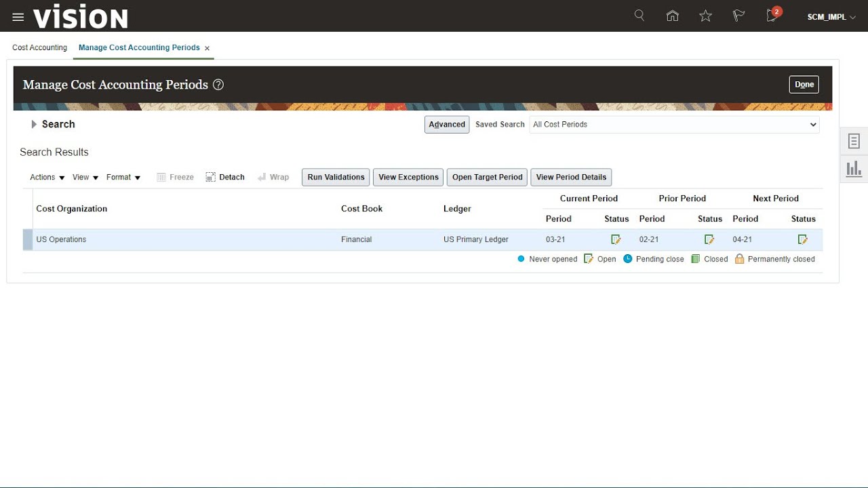This screenshot has height=488, width=868.
Task: Click Run Validations
Action: (x=336, y=178)
